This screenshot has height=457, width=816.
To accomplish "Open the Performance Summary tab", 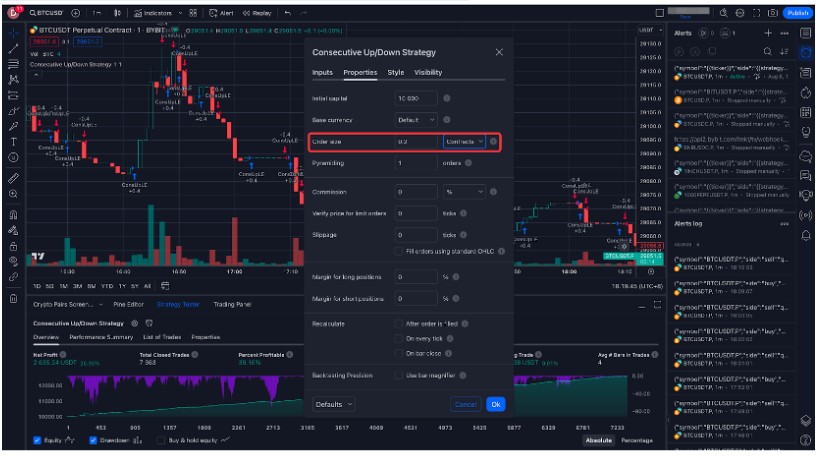I will coord(101,337).
